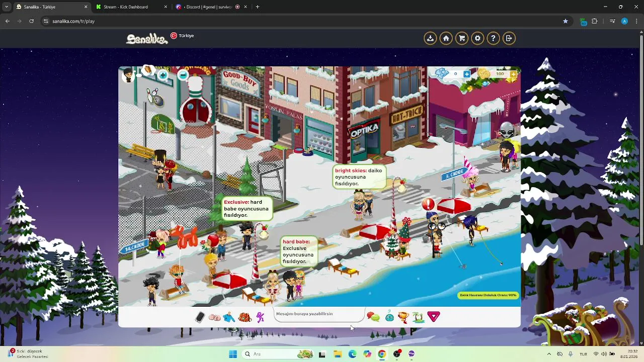Add coins with the gold plus button
644x362 pixels.
pyautogui.click(x=513, y=74)
